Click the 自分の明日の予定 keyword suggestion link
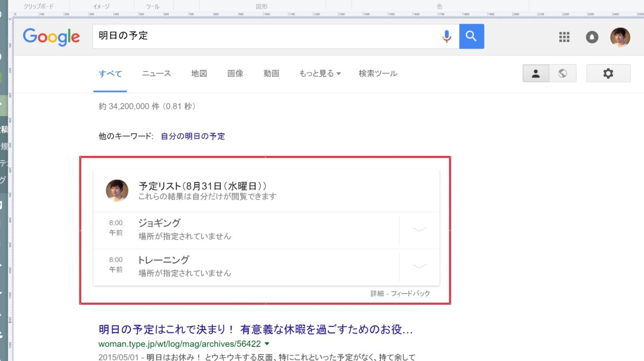This screenshot has width=644, height=361. pyautogui.click(x=193, y=136)
